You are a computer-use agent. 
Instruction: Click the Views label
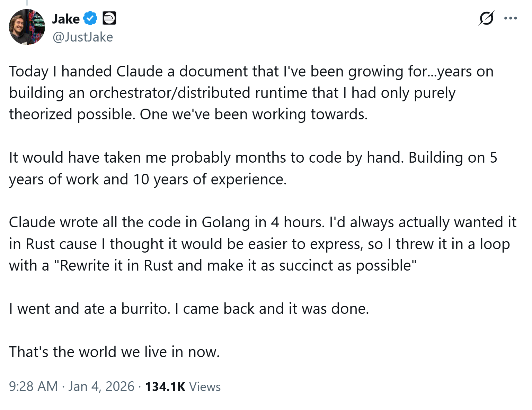205,387
